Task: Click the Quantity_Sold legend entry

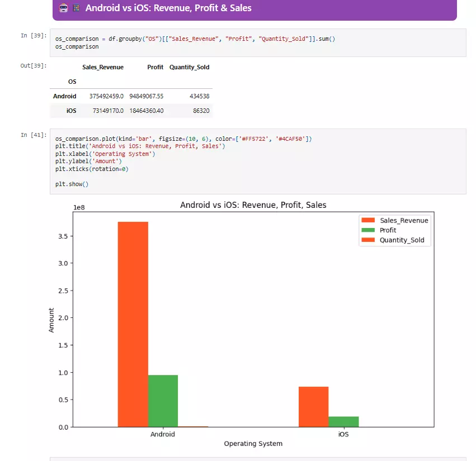Action: click(394, 239)
